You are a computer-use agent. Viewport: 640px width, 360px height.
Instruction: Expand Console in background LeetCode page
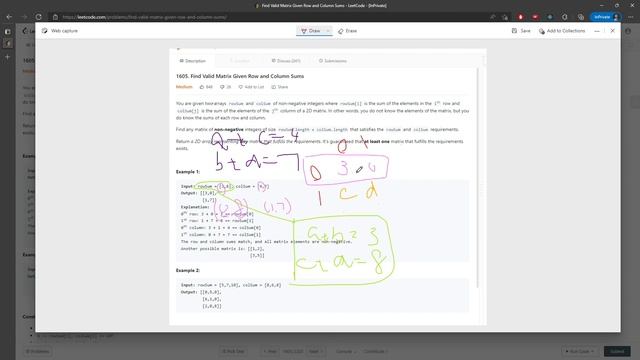pyautogui.click(x=346, y=351)
